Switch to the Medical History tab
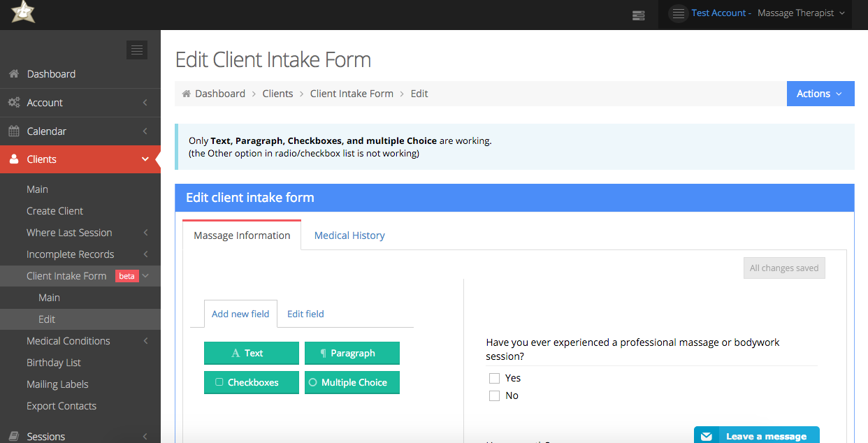The height and width of the screenshot is (443, 868). point(349,235)
